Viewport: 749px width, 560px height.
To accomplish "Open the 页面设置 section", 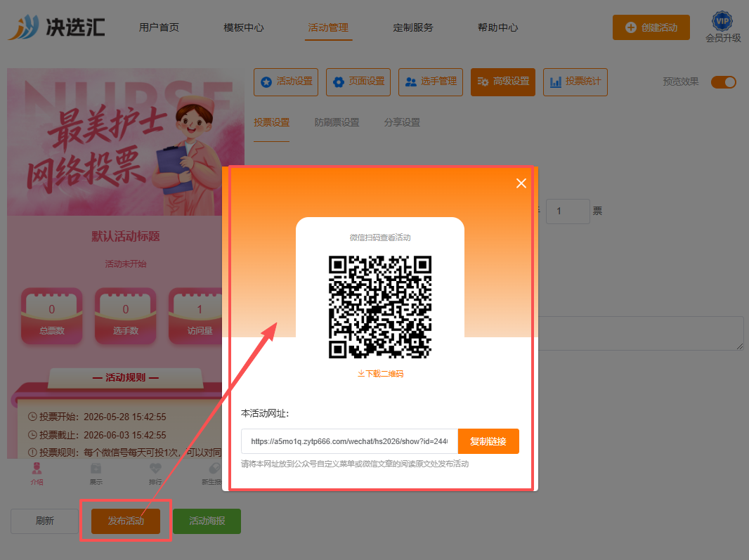I will (x=358, y=82).
